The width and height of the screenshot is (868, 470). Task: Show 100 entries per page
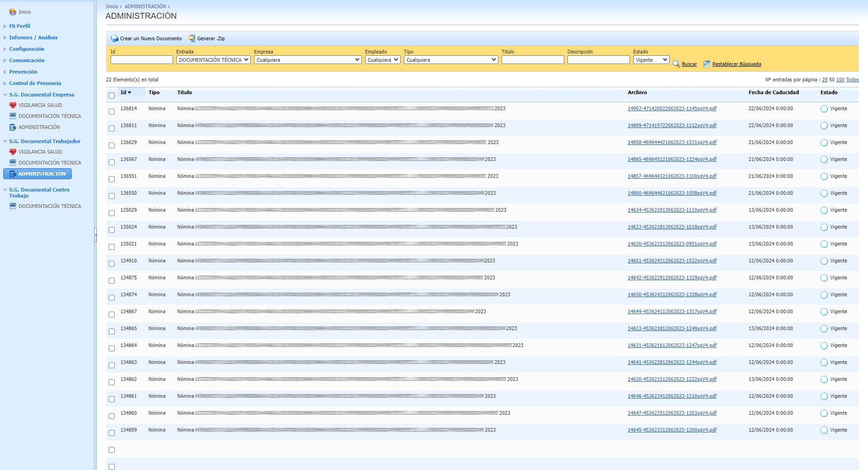point(840,80)
